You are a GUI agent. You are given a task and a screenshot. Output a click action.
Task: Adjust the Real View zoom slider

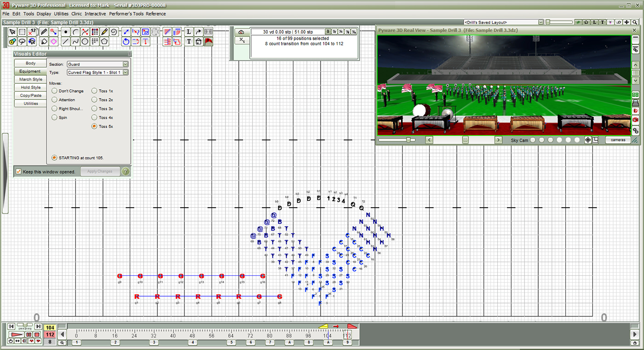[408, 140]
